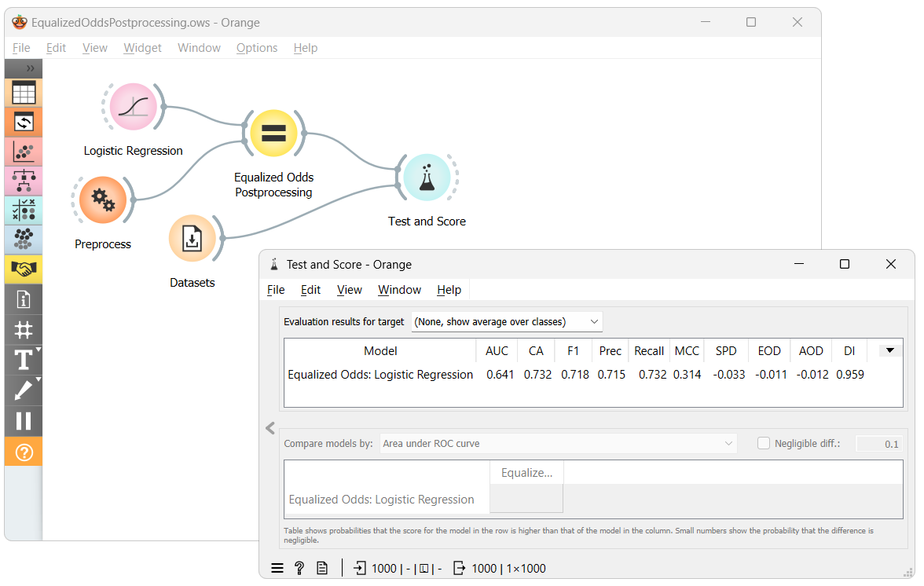Open the Equalized Odds Postprocessing widget
Viewport: 924px width, 586px height.
pos(273,133)
